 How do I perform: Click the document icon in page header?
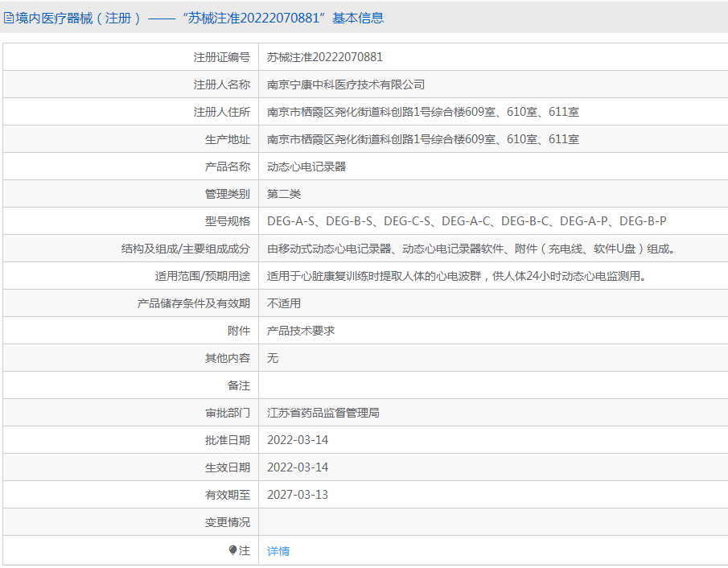tap(8, 19)
